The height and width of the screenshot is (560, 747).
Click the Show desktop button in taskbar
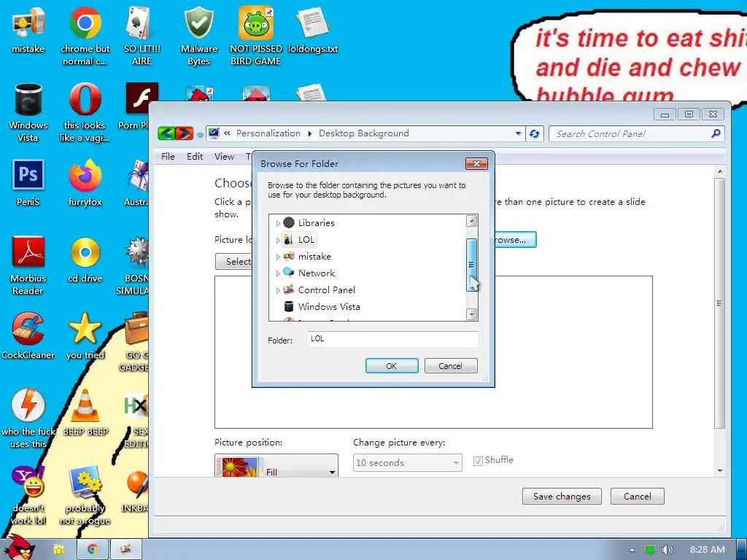(x=742, y=550)
